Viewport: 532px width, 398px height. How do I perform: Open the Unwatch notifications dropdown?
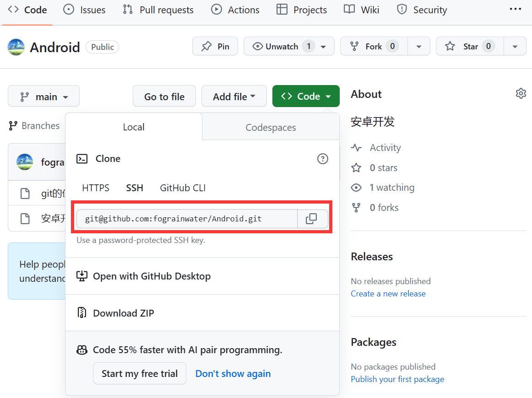(289, 46)
